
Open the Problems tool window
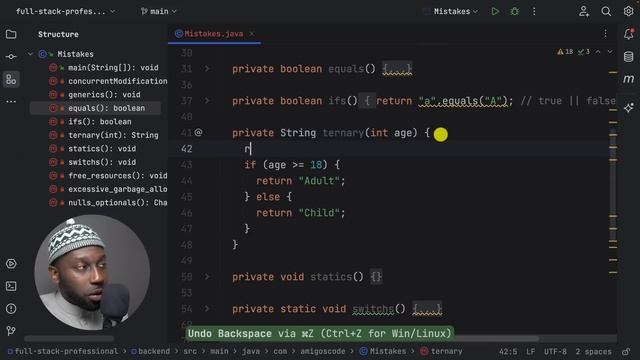[11, 309]
